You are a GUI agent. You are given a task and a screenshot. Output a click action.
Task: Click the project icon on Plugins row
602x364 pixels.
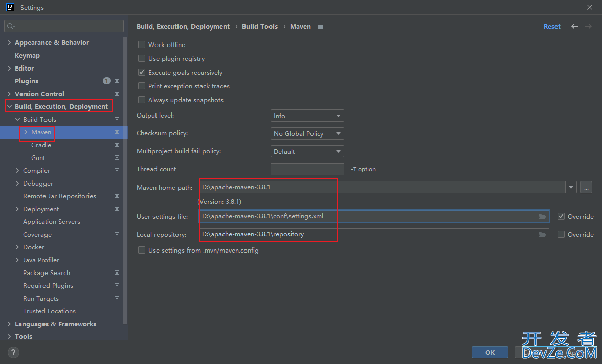[117, 81]
